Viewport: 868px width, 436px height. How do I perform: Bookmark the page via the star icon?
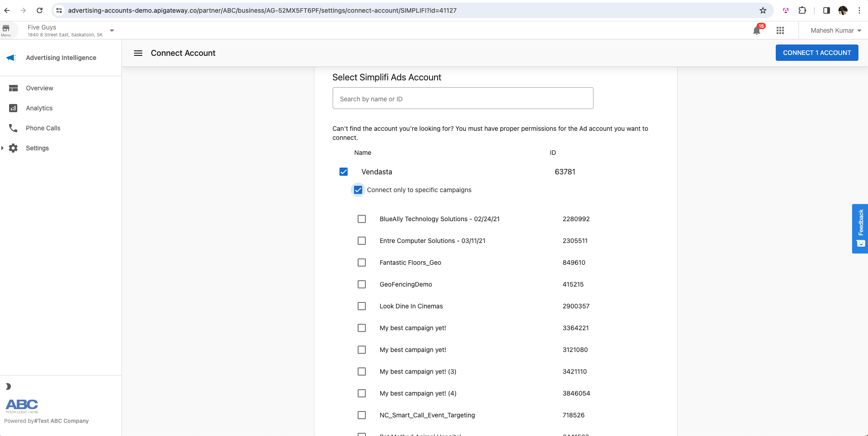[763, 10]
